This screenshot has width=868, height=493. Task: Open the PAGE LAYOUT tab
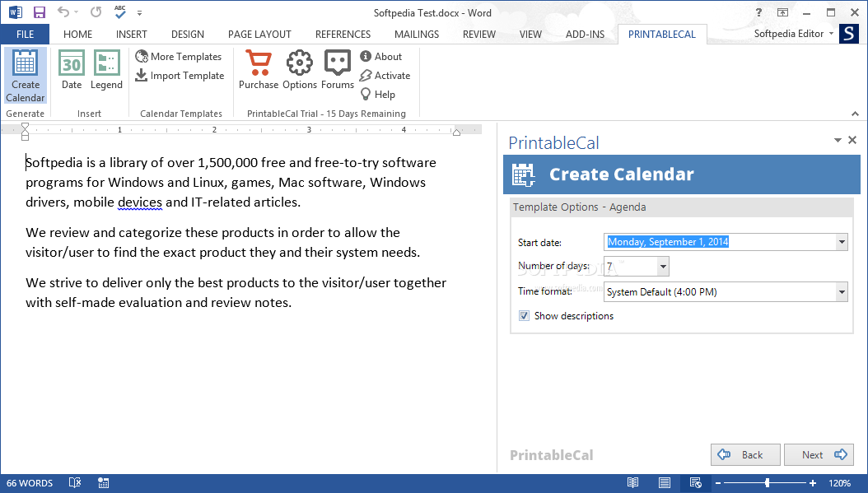click(259, 35)
